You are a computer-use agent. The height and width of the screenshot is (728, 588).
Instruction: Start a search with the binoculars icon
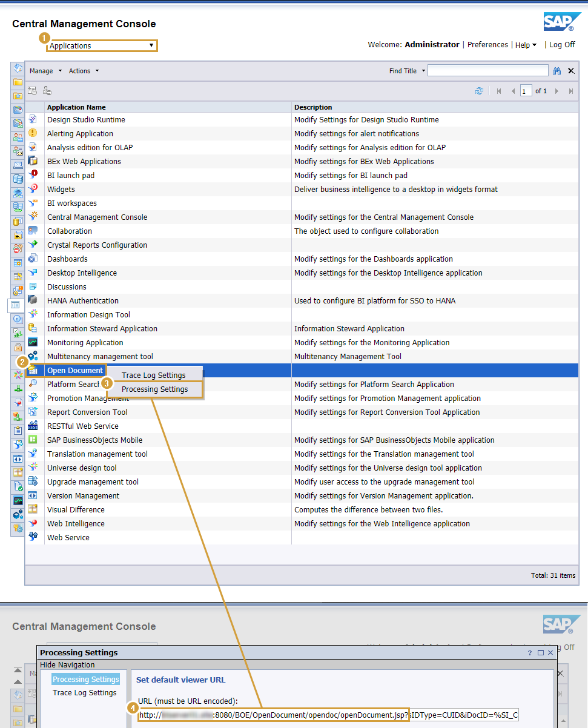point(557,70)
